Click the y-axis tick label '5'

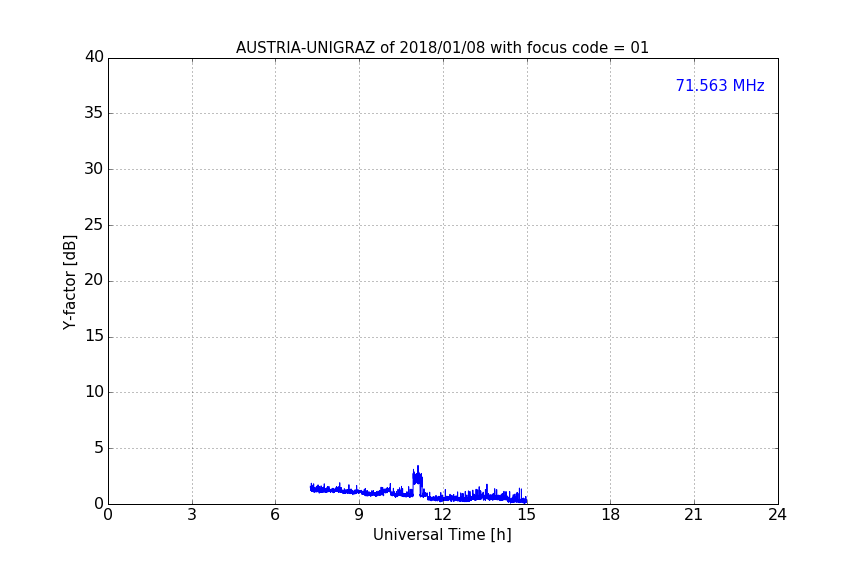coord(99,448)
